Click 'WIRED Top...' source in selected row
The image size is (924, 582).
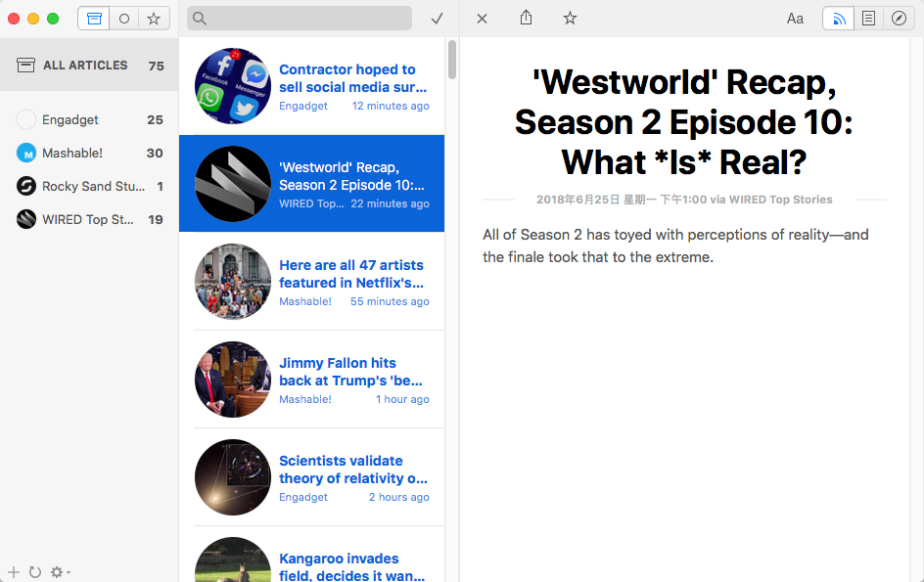pos(311,203)
